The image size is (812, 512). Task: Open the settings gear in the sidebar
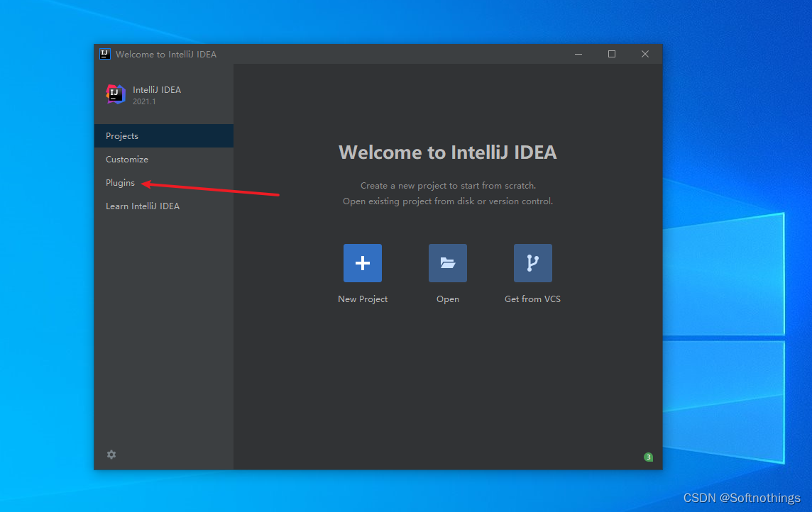[111, 454]
